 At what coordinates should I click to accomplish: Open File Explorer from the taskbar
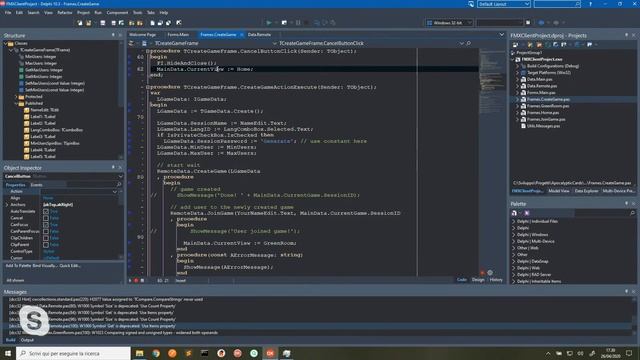(140, 353)
